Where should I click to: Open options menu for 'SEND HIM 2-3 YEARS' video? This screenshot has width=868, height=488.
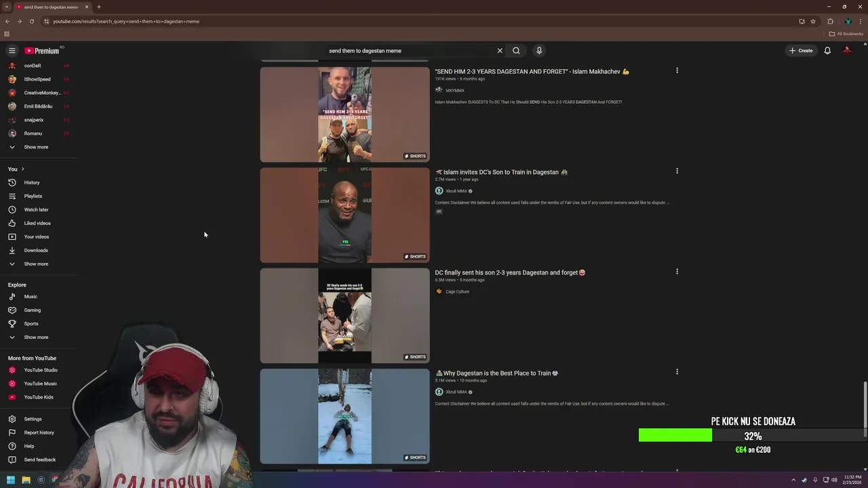(677, 70)
